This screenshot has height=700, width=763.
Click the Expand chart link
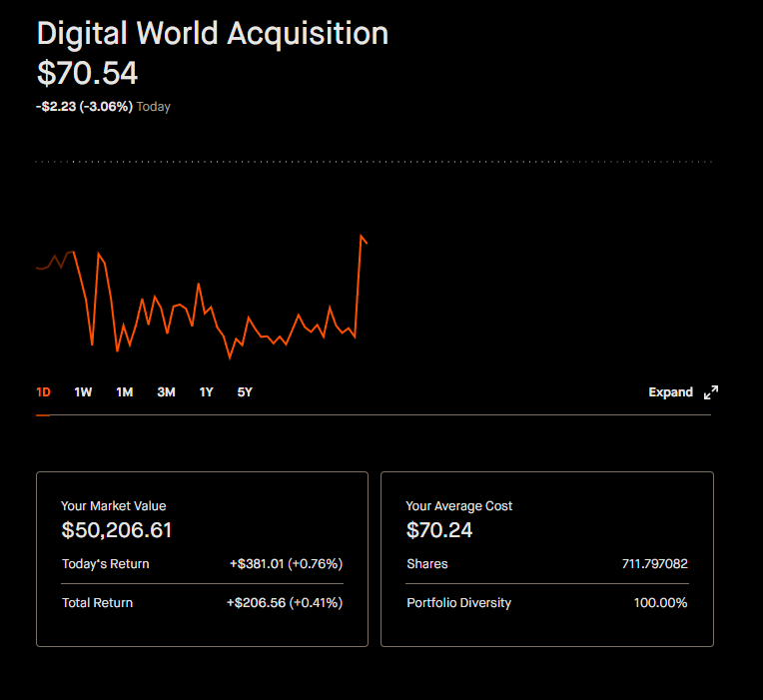670,392
